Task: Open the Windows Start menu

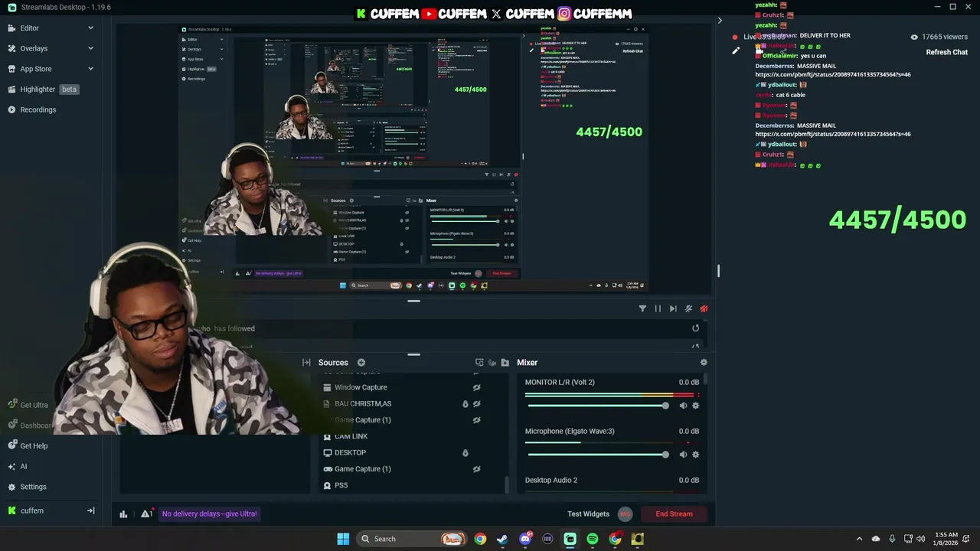Action: (343, 539)
